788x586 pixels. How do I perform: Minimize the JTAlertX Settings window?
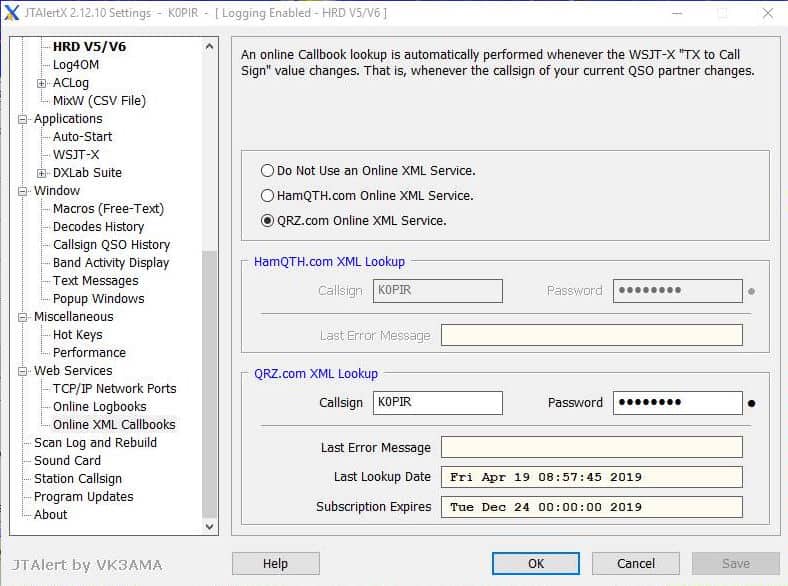click(677, 13)
